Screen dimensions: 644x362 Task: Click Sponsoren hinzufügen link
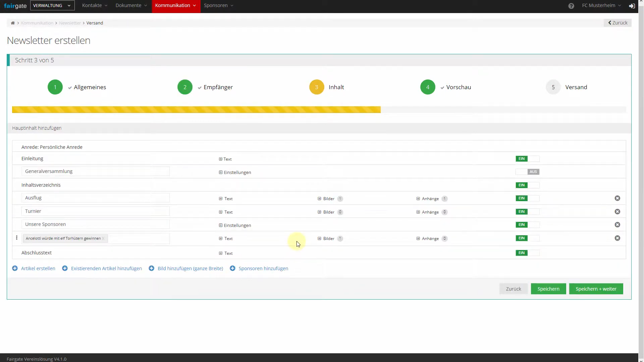point(263,268)
